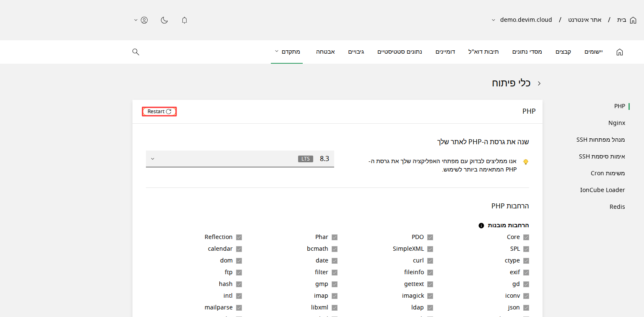Open the notifications bell icon
Image resolution: width=644 pixels, height=317 pixels.
click(x=184, y=20)
